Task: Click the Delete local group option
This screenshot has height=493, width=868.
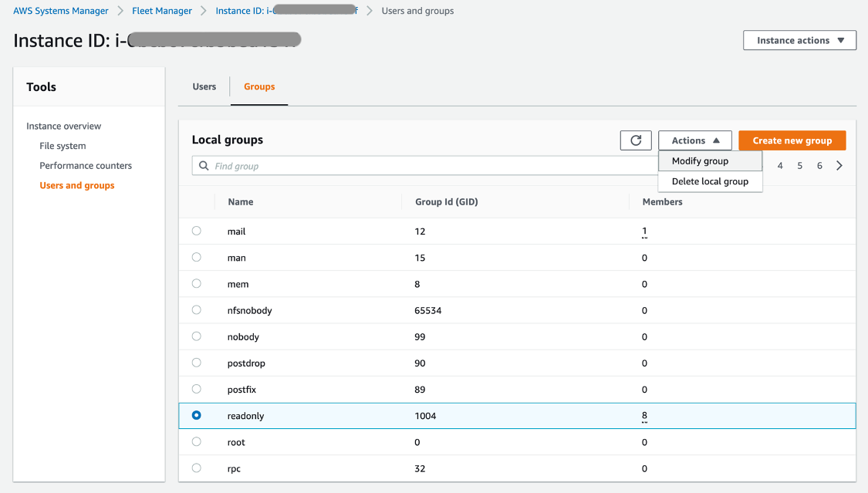Action: coord(710,181)
